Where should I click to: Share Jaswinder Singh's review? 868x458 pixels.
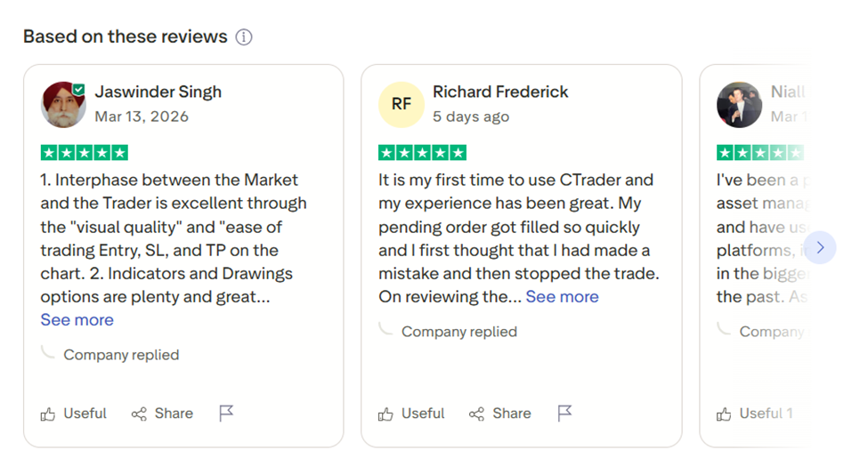162,414
